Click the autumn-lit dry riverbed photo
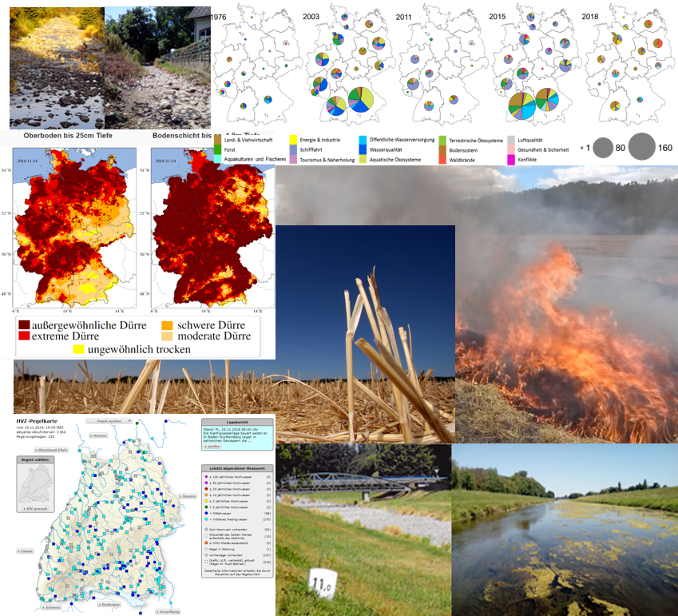 point(57,68)
